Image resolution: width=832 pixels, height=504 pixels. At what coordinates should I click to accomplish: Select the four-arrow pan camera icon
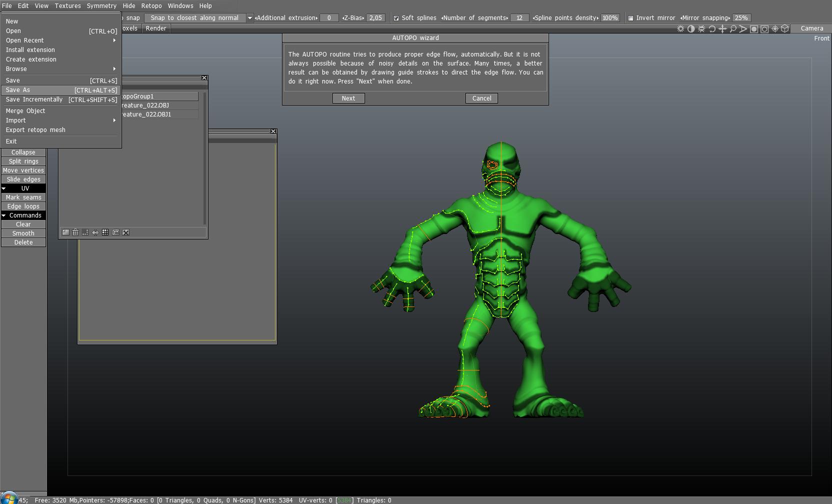click(x=722, y=29)
